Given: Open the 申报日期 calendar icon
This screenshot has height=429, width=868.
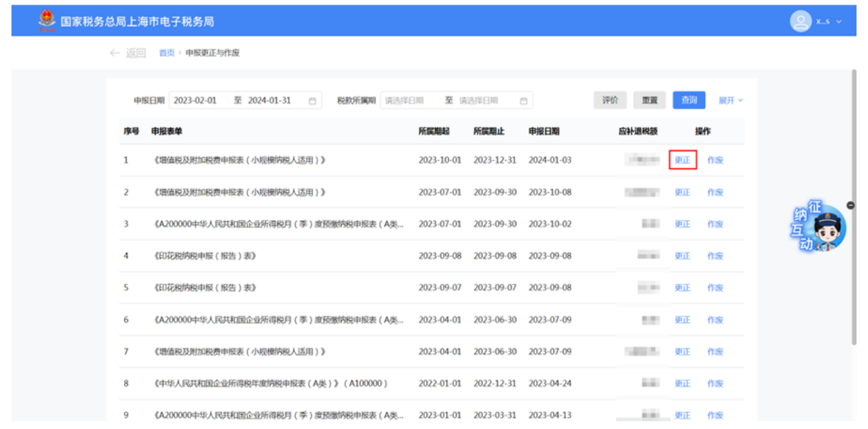Looking at the screenshot, I should tap(312, 101).
